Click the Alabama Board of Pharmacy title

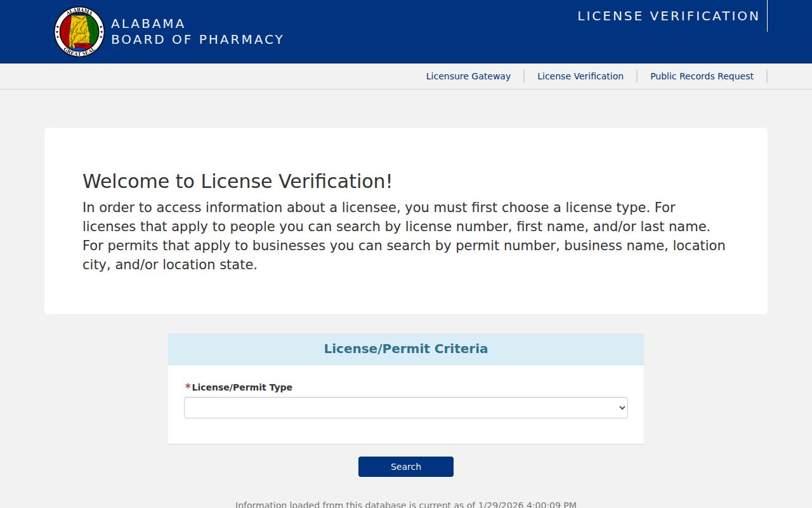coord(197,32)
